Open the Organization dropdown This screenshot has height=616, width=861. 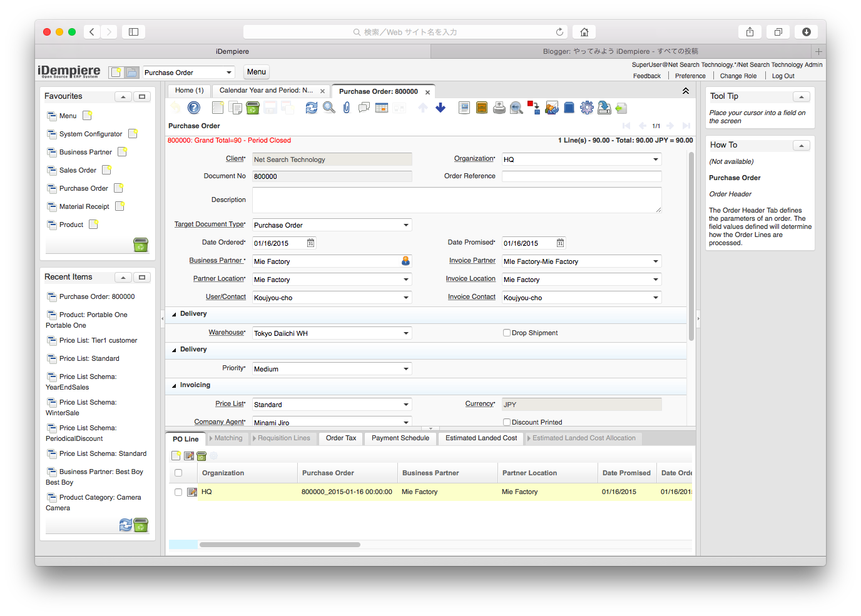[x=656, y=159]
